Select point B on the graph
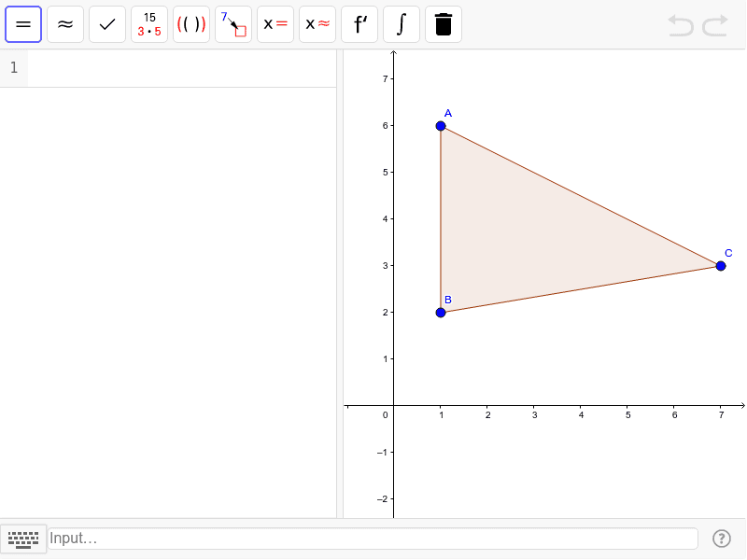This screenshot has width=747, height=560. click(x=441, y=313)
